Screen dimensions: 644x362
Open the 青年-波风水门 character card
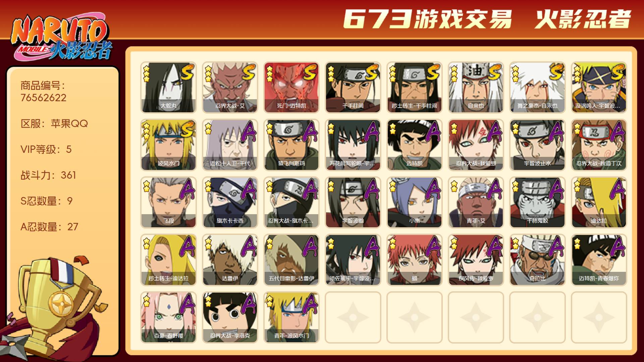click(291, 317)
